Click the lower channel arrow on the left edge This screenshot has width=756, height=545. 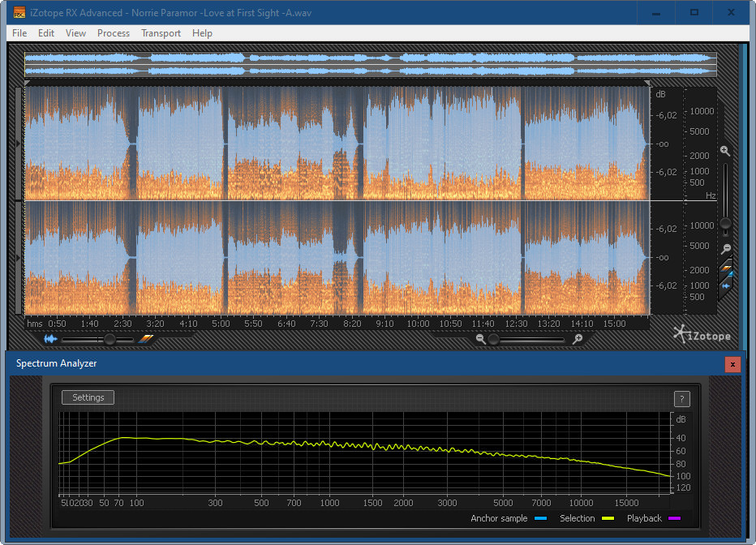click(x=19, y=257)
